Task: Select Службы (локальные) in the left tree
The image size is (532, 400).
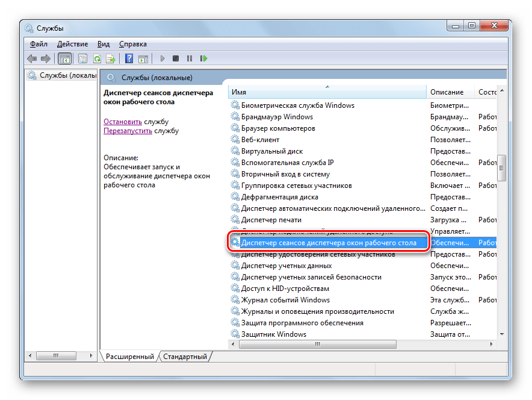Action: click(x=67, y=75)
